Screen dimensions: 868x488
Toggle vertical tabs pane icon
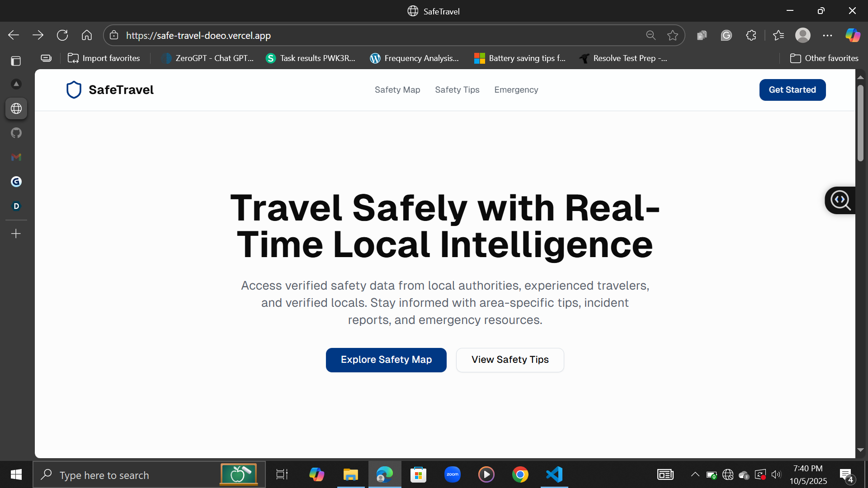point(16,61)
